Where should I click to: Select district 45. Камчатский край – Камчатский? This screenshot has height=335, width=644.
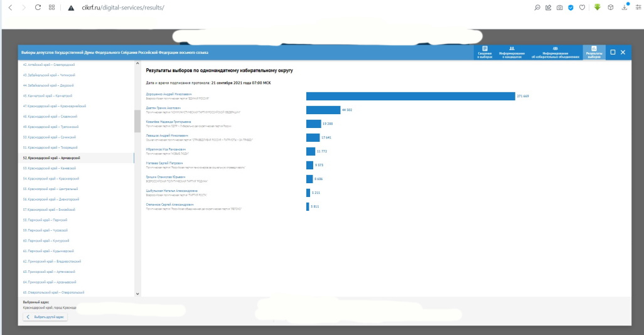47,95
